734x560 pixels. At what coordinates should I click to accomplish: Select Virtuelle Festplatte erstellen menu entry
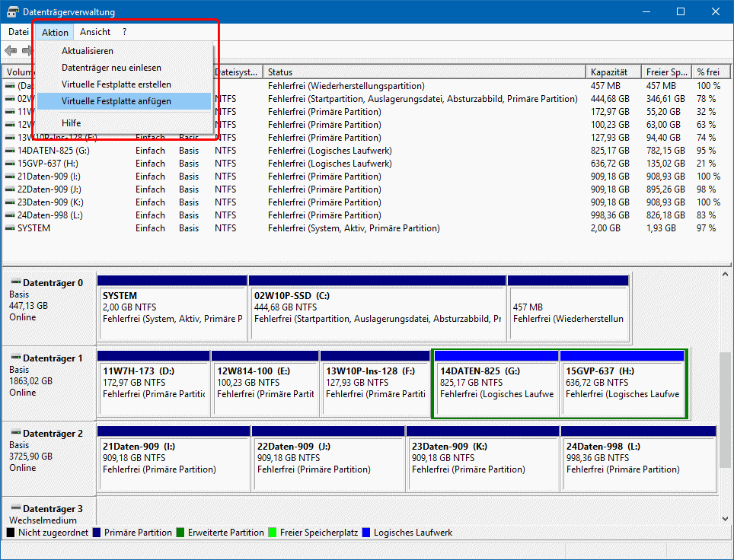tap(116, 84)
